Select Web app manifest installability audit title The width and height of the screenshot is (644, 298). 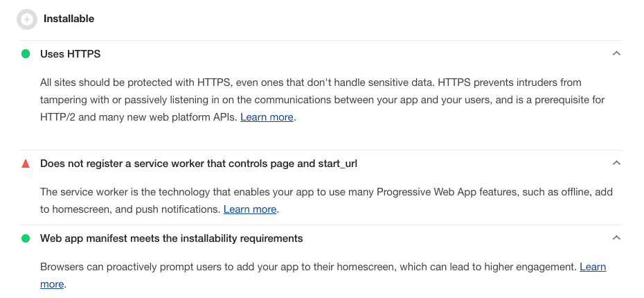click(171, 238)
